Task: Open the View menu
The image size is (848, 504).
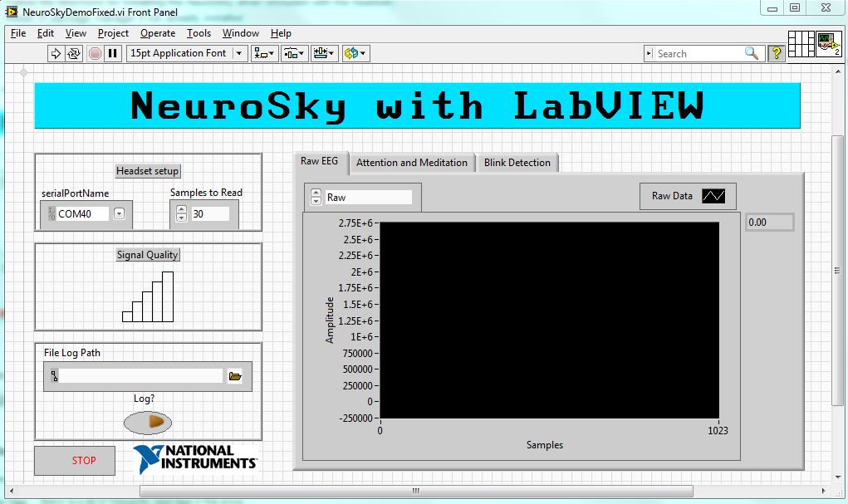Action: (76, 33)
